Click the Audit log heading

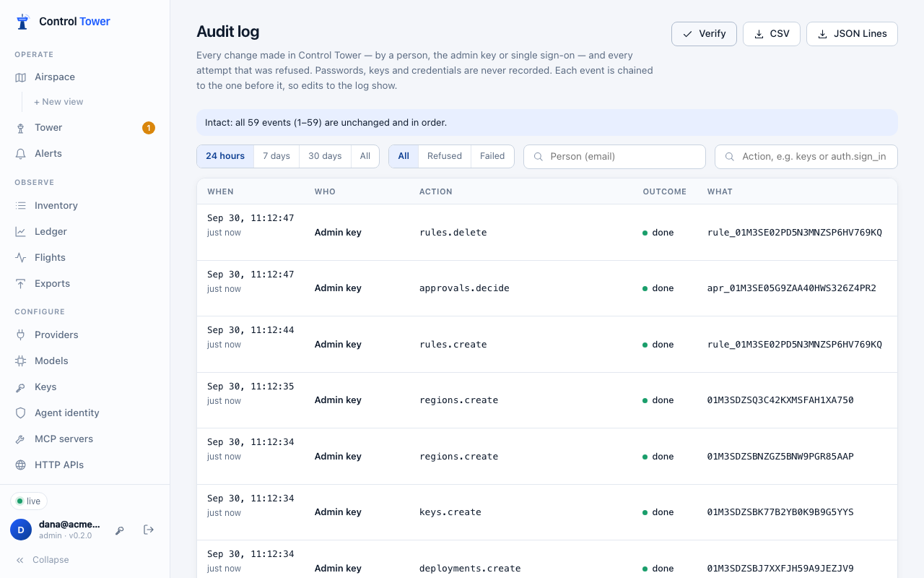(x=228, y=32)
